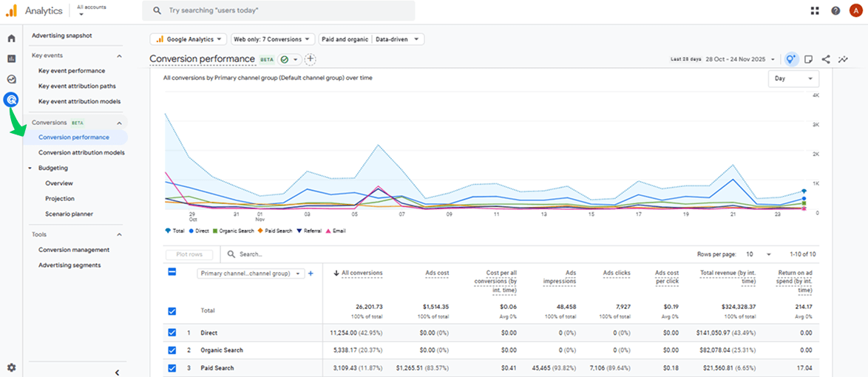Open the Day granularity dropdown

[793, 78]
